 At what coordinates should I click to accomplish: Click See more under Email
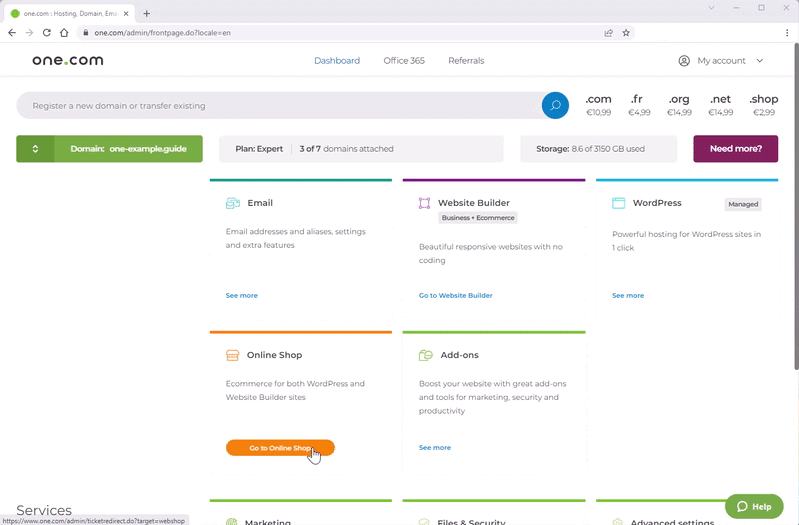[x=242, y=296]
